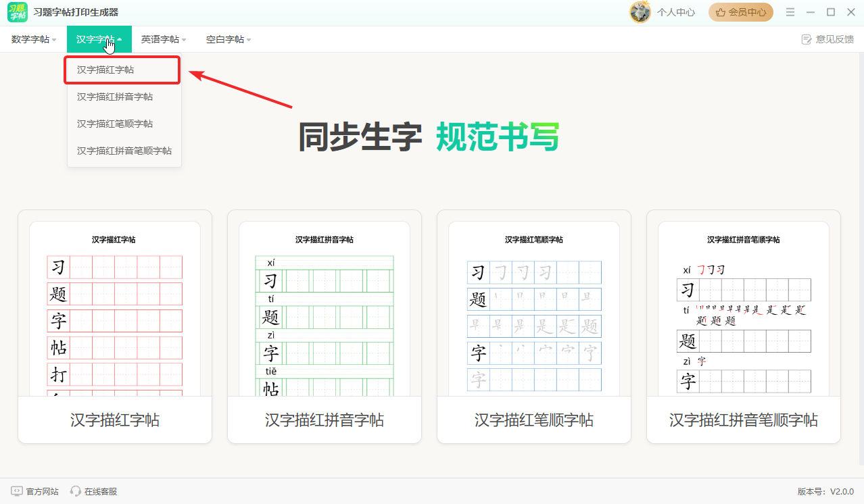
Task: Click the 汉字描红拼音字帖 card caption
Action: (325, 420)
